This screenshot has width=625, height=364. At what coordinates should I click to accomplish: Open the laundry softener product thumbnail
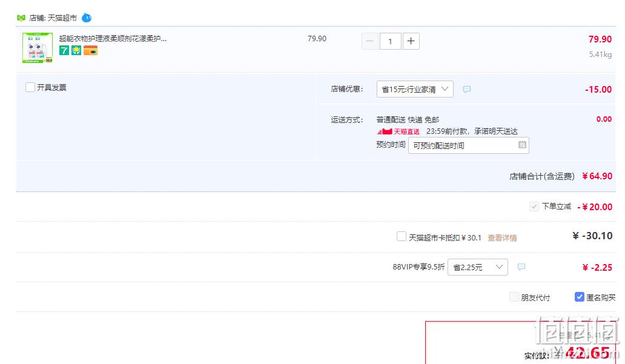pos(38,48)
